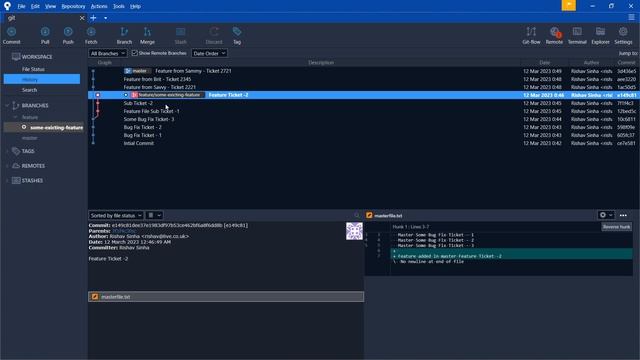
Task: Click the search magnifier in commit panel
Action: (357, 215)
